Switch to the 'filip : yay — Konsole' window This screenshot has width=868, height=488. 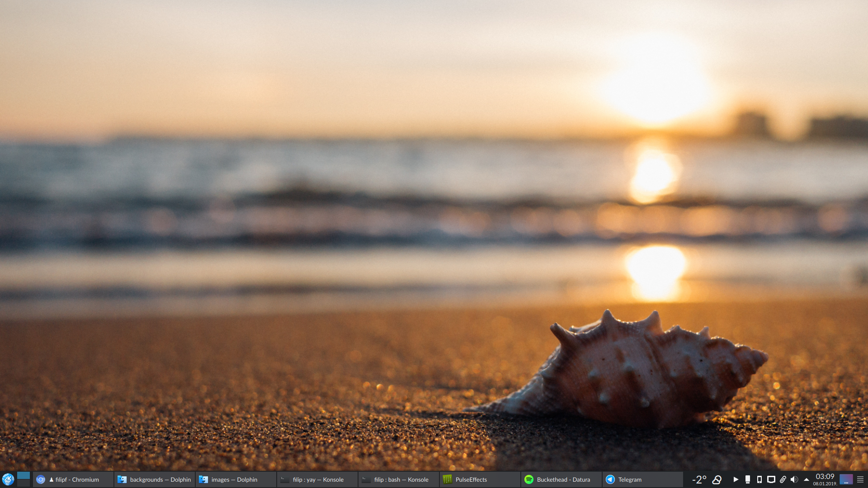click(316, 479)
